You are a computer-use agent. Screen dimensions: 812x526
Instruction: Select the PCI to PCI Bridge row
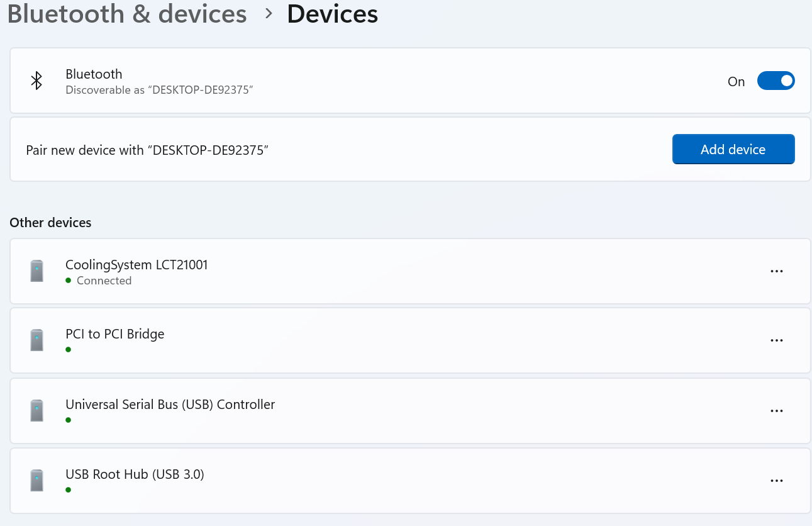click(410, 340)
